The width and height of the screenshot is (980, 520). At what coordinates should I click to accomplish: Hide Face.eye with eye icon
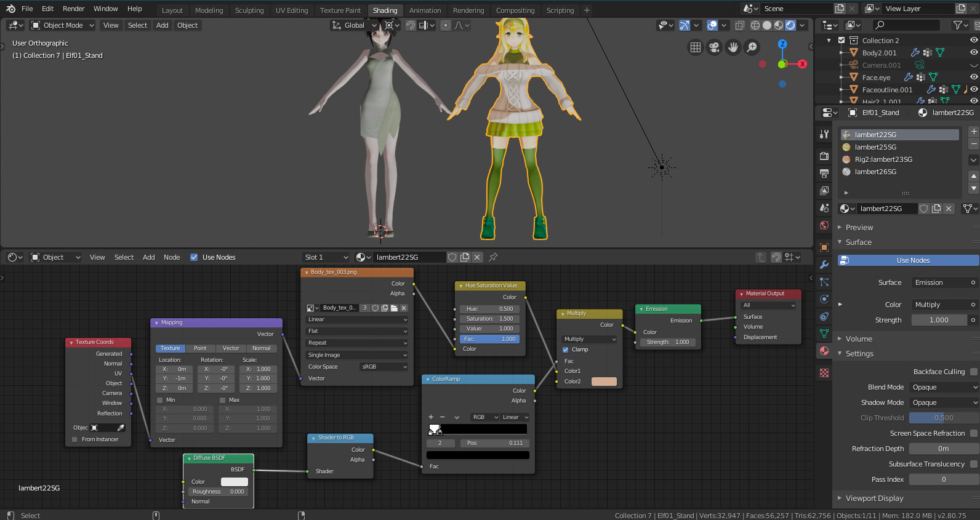(x=974, y=77)
